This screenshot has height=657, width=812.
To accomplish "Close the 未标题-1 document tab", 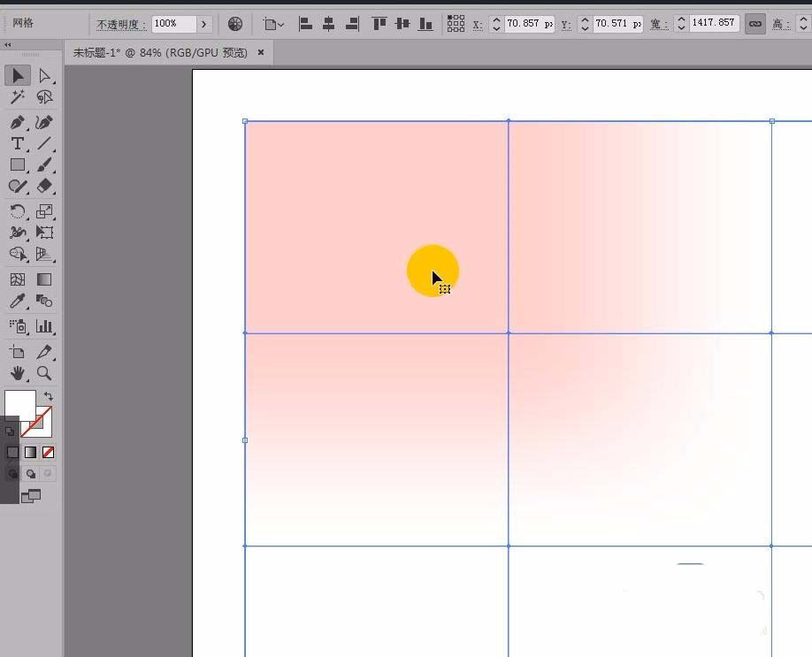I will (x=261, y=52).
